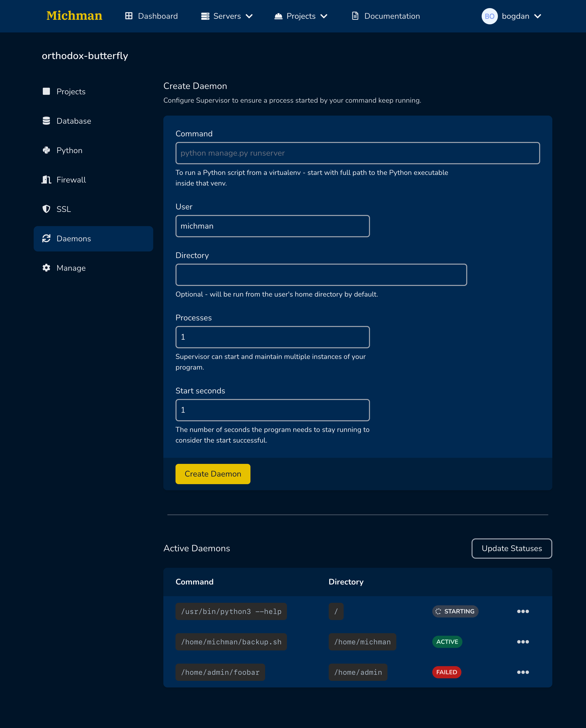
Task: Open the bogdan user menu chevron
Action: pos(538,16)
